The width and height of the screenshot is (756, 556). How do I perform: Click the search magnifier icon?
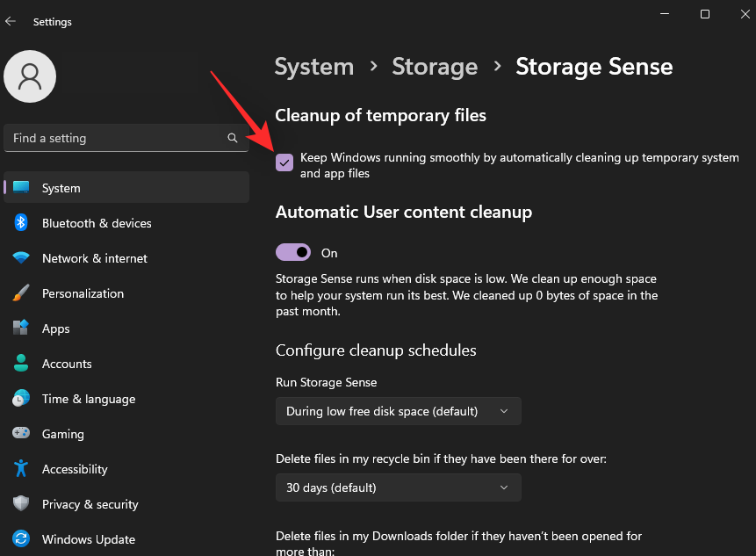[x=233, y=138]
